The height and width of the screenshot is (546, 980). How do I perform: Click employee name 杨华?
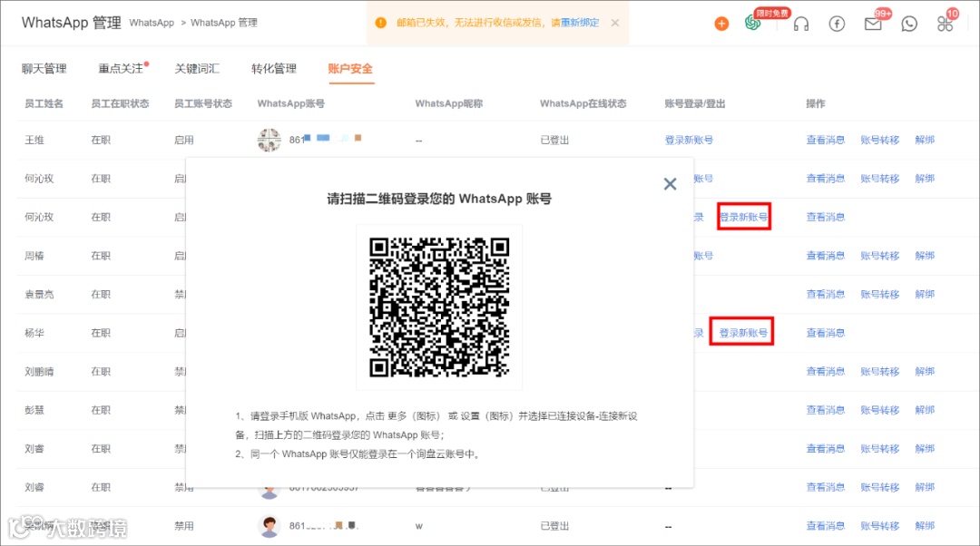click(x=34, y=333)
